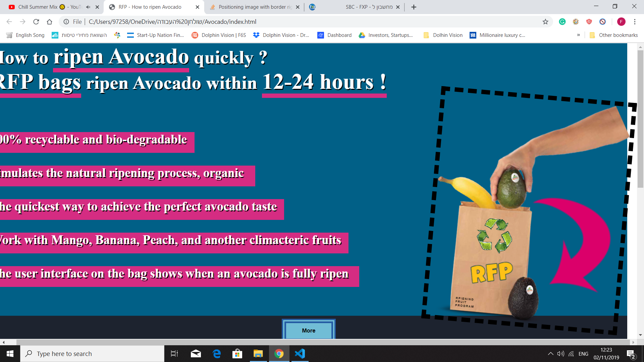Screen dimensions: 644x362
Task: Launch Visual Studio Code from the taskbar
Action: coord(300,353)
